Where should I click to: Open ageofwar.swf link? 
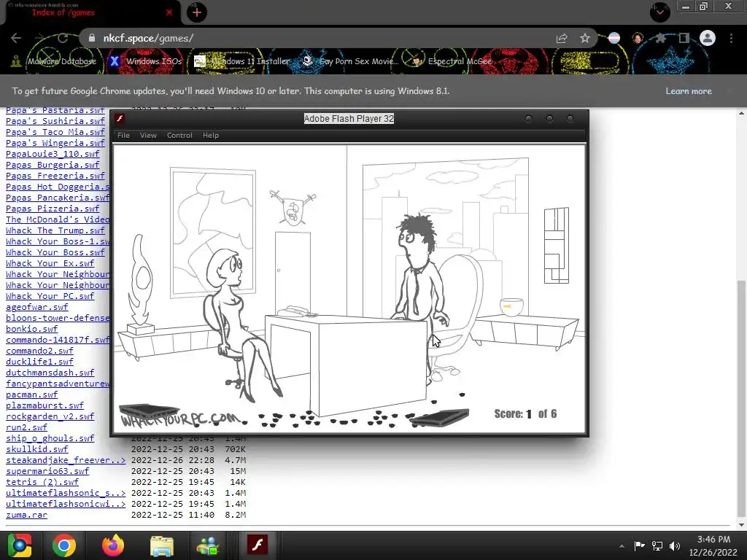36,307
